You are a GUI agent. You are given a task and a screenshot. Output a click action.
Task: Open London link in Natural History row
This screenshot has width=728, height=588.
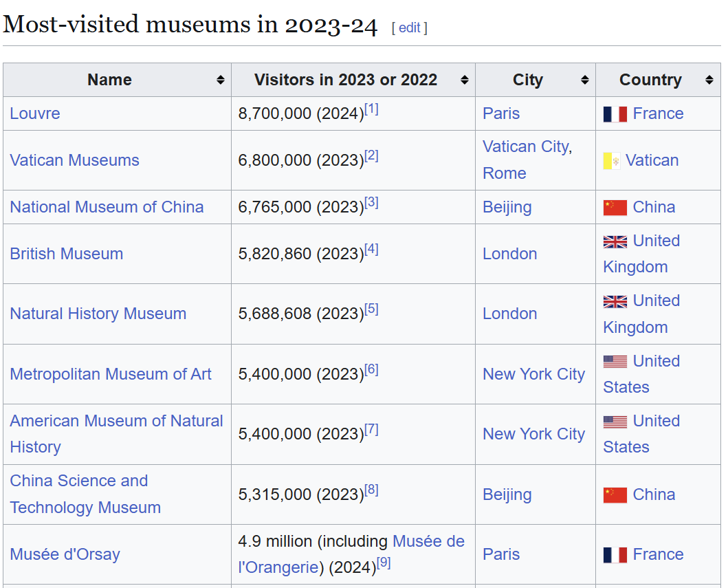click(x=510, y=314)
